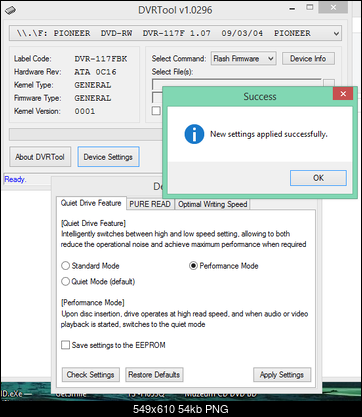Click the Kernel Version value 0001

(85, 111)
